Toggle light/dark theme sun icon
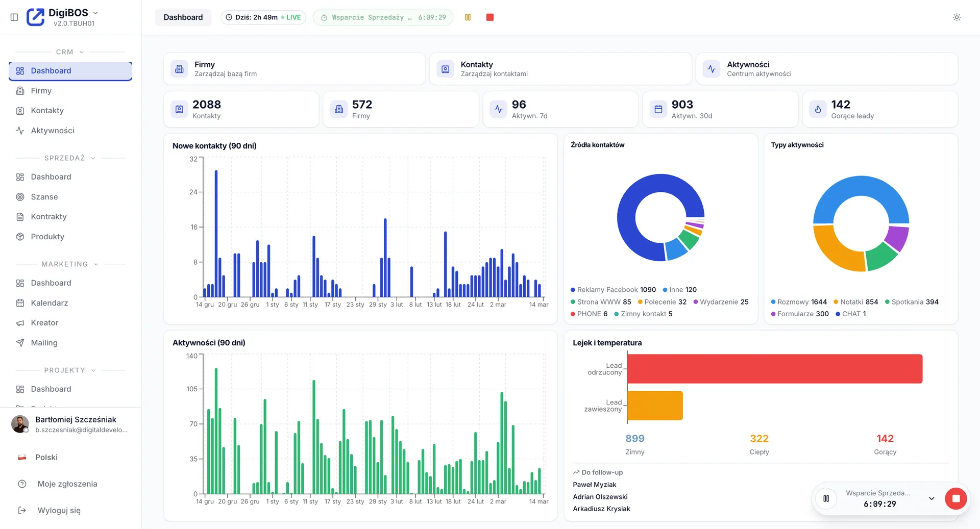 click(x=957, y=17)
